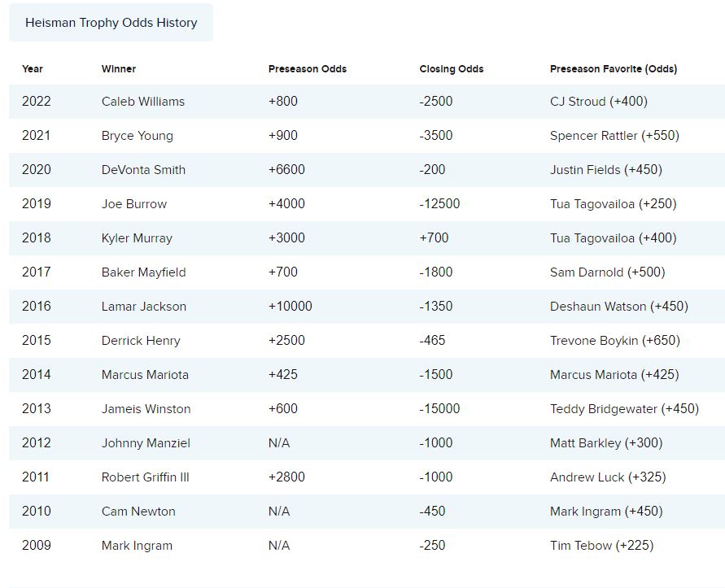Select the Closing Odds column header
The width and height of the screenshot is (725, 588).
point(452,69)
